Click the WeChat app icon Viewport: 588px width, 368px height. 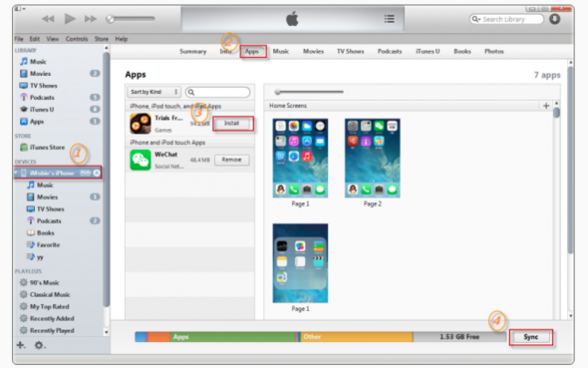click(x=141, y=161)
